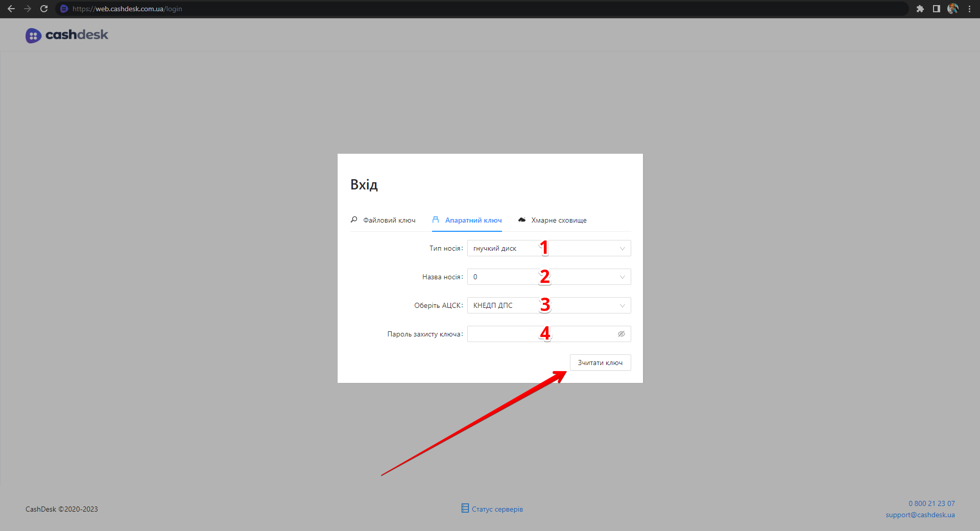Viewport: 980px width, 531px height.
Task: Expand the Назва носія dropdown
Action: [x=622, y=277]
